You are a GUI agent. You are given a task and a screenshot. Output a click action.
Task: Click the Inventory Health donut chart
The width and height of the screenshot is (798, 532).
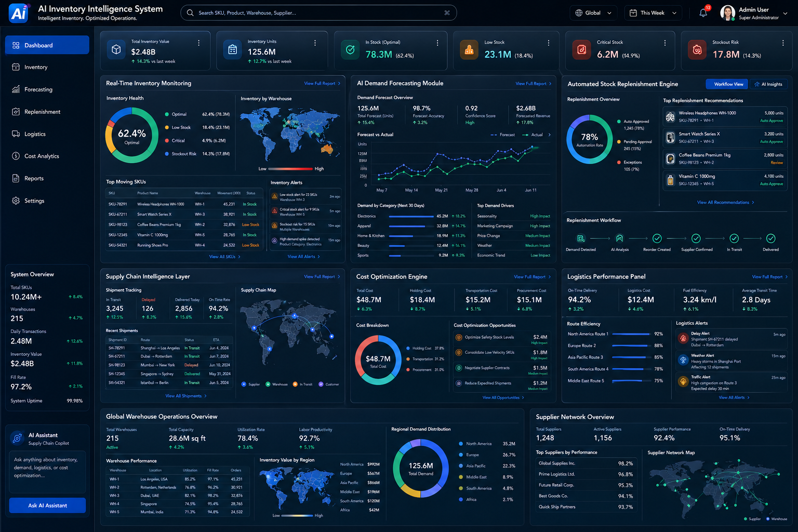click(x=132, y=136)
